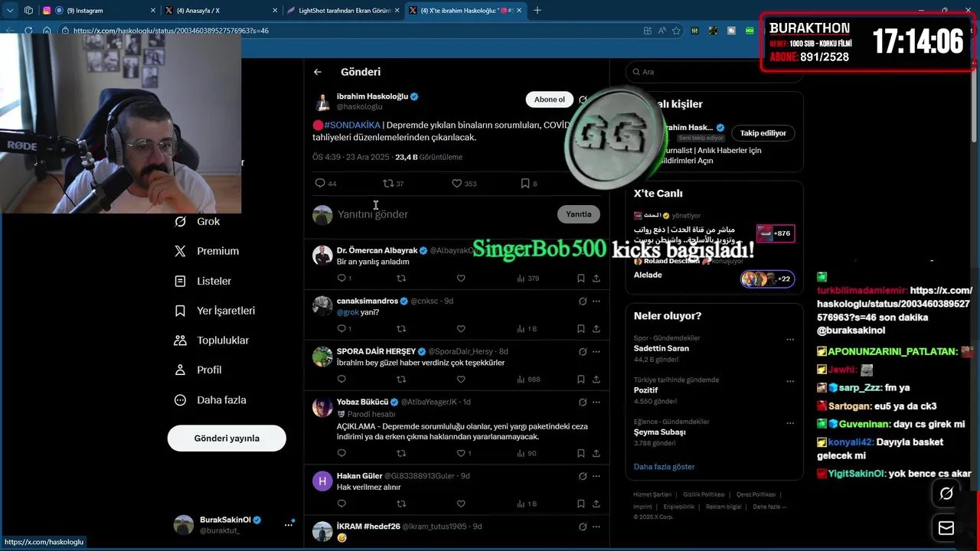
Task: Click the Takip ediyor button
Action: [x=763, y=133]
